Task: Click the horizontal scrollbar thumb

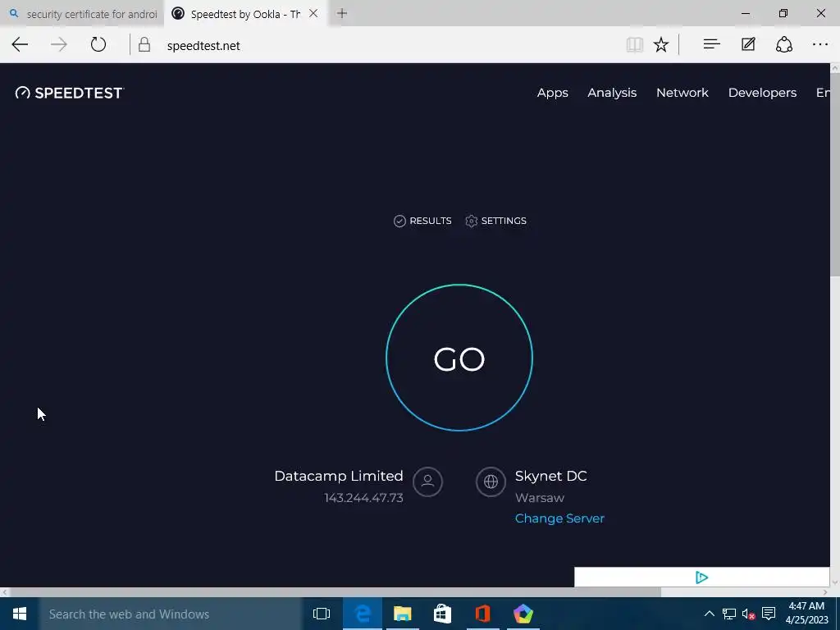Action: 335,592
